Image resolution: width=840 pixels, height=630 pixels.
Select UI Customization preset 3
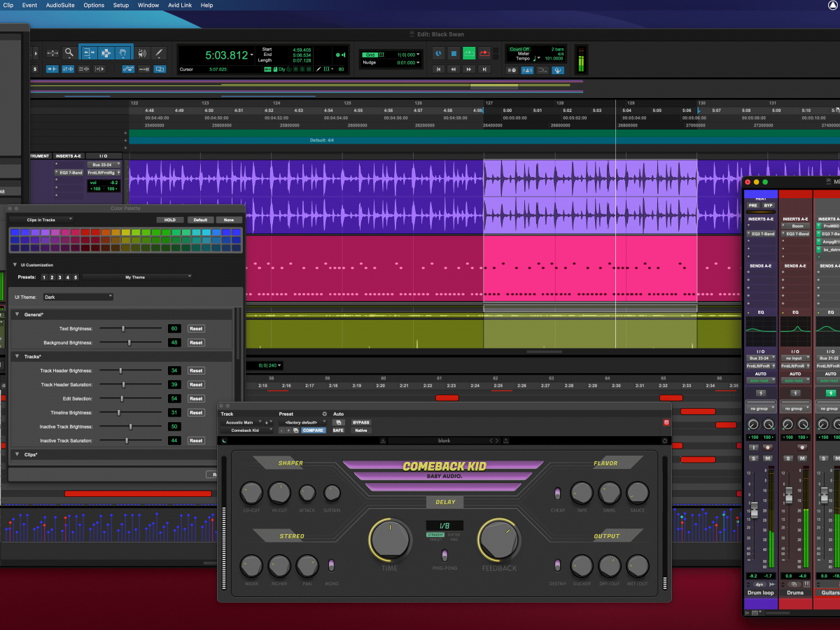click(61, 277)
